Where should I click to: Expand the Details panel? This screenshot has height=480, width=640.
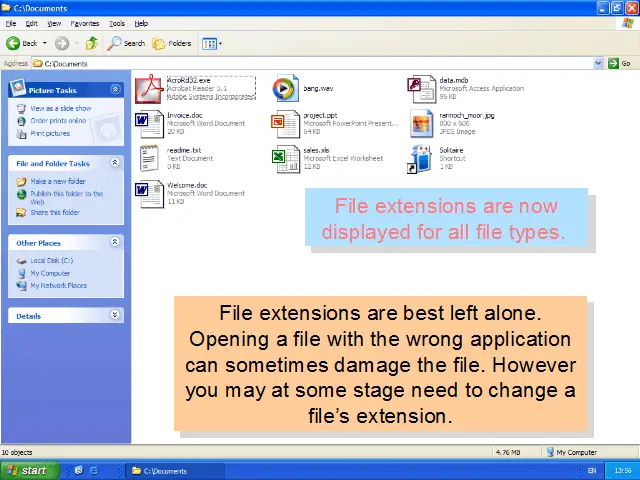coord(115,315)
